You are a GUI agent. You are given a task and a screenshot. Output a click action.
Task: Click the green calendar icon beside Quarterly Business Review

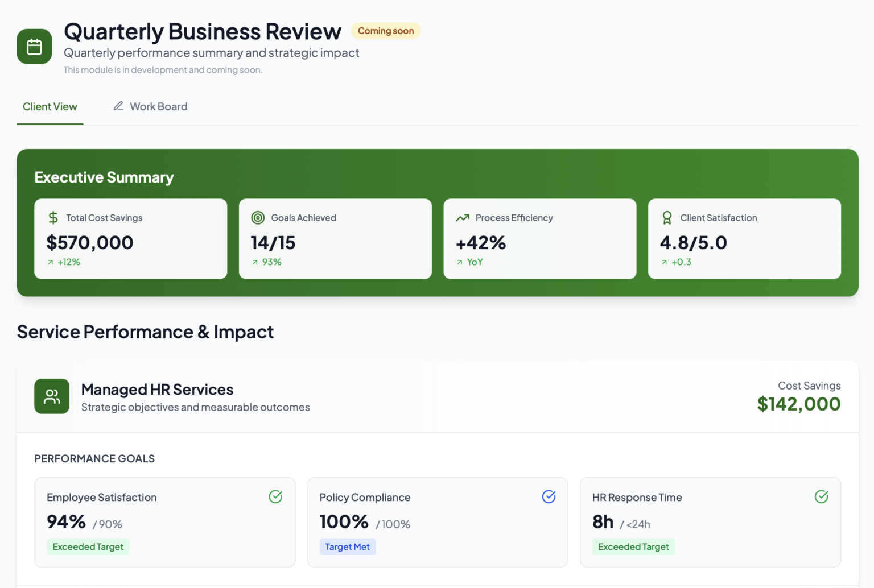tap(34, 47)
